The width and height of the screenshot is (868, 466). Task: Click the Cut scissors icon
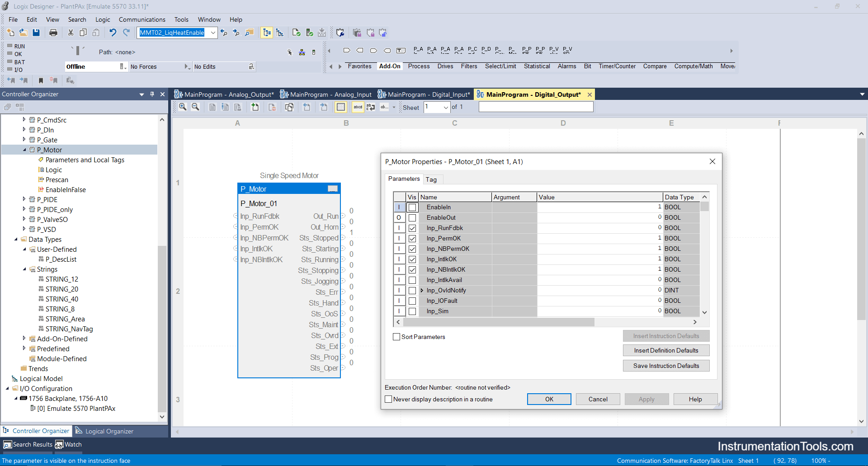(71, 33)
